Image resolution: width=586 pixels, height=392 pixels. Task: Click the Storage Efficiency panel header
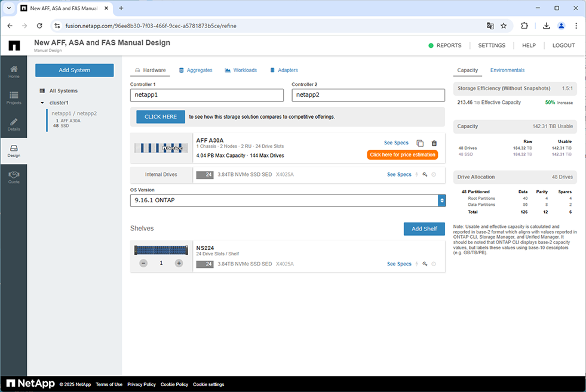coord(515,88)
